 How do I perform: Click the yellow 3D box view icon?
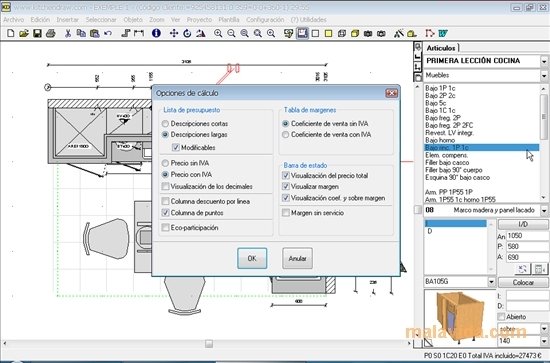tap(355, 33)
